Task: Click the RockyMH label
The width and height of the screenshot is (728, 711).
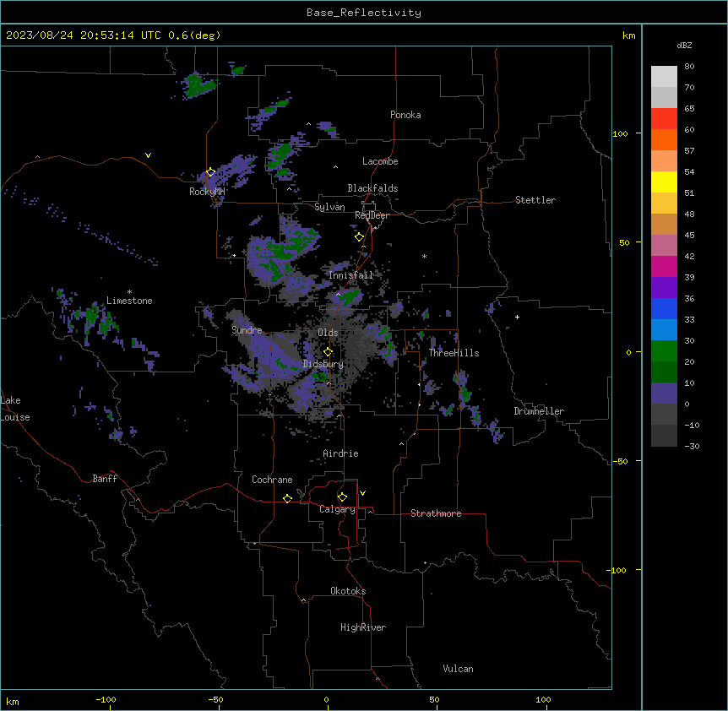Action: coord(207,192)
